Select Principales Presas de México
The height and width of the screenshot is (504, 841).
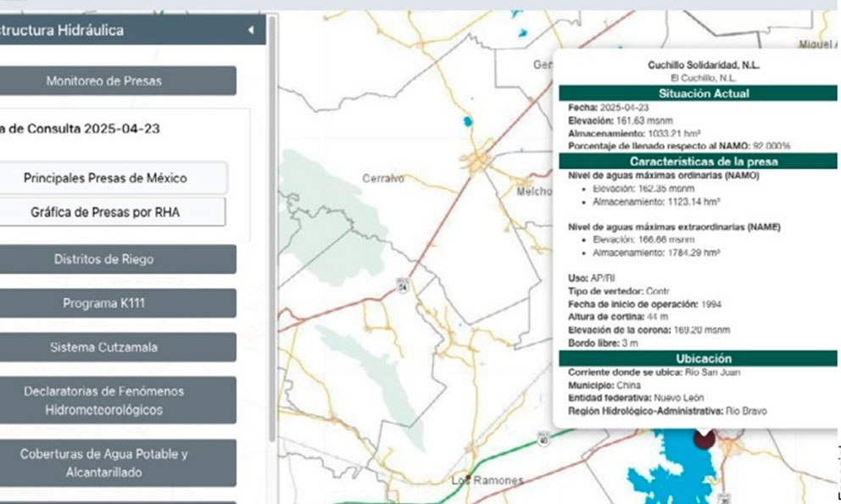point(105,178)
